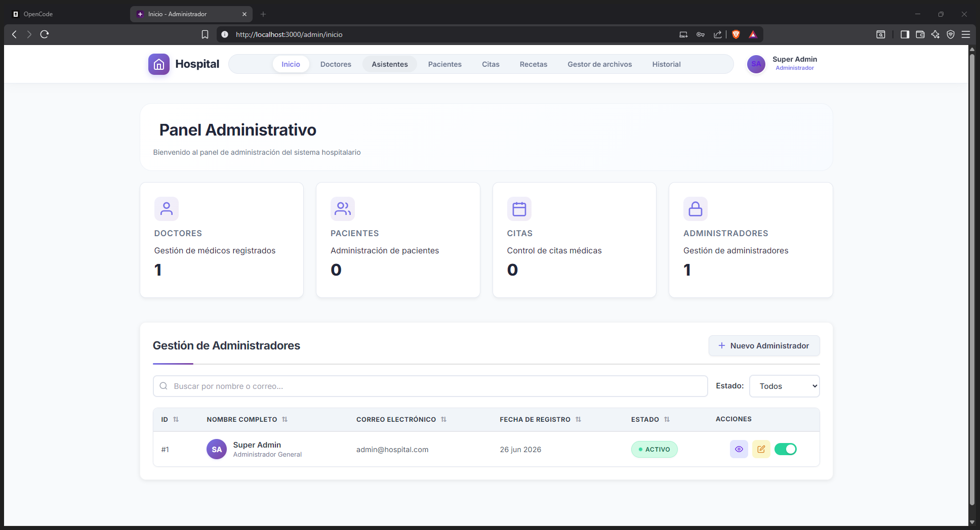Click the ACTIVO status badge

[655, 449]
